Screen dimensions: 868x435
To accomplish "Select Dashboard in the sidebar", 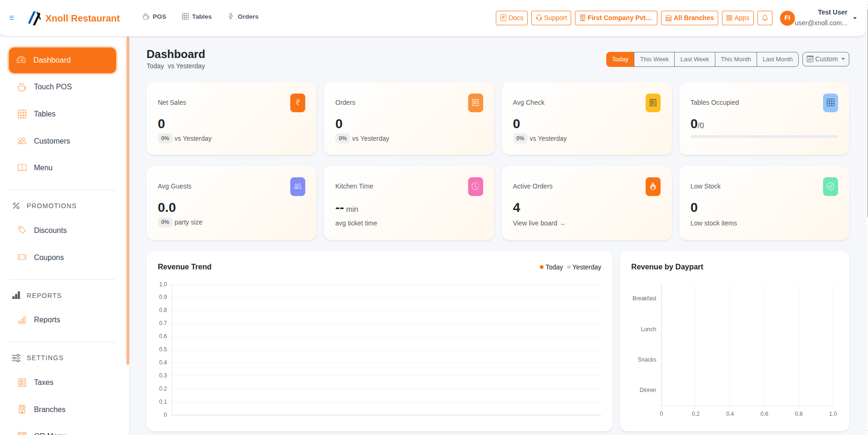I will tap(62, 60).
